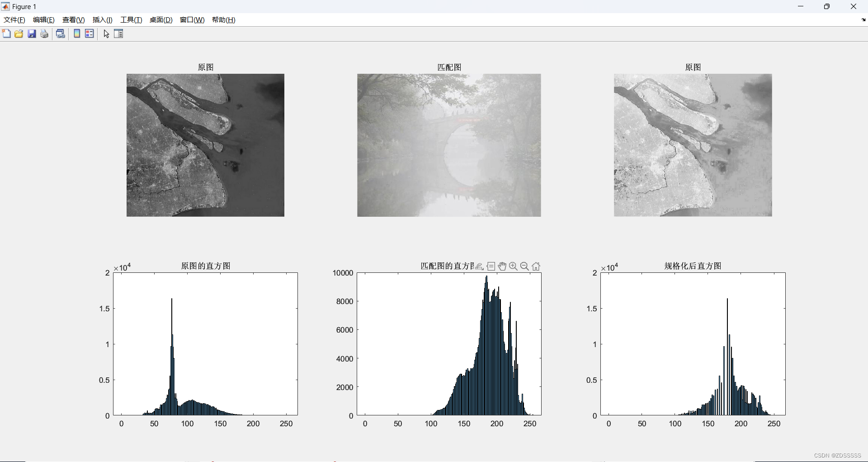Viewport: 868px width, 462px height.
Task: Open the 插入(I) menu
Action: coord(102,19)
